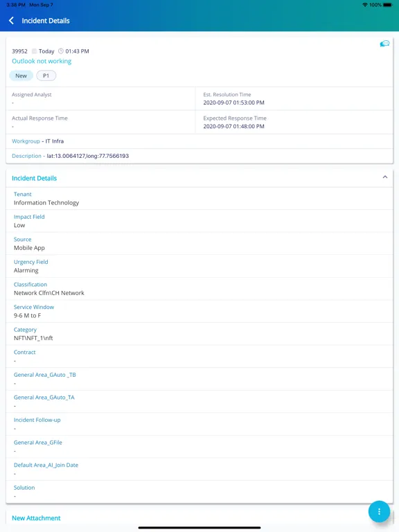
Task: Click the Actual Response Time label
Action: tap(39, 118)
